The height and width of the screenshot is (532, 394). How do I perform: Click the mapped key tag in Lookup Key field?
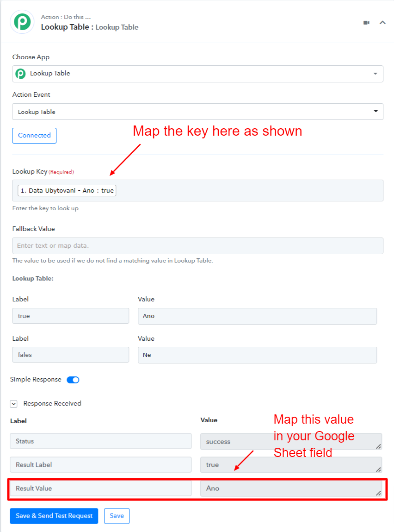(x=67, y=191)
